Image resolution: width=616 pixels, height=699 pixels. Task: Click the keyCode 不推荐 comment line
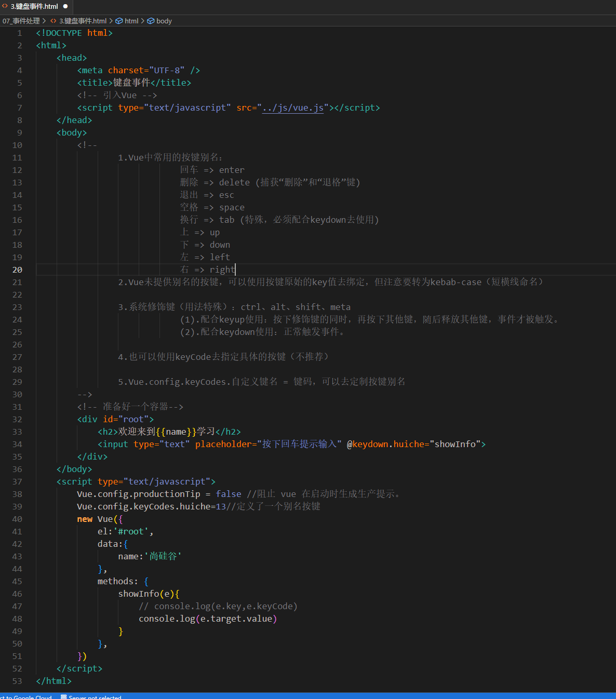click(223, 357)
